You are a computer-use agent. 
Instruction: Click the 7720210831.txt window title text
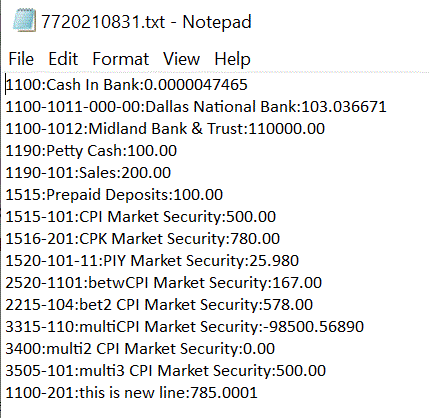point(146,22)
